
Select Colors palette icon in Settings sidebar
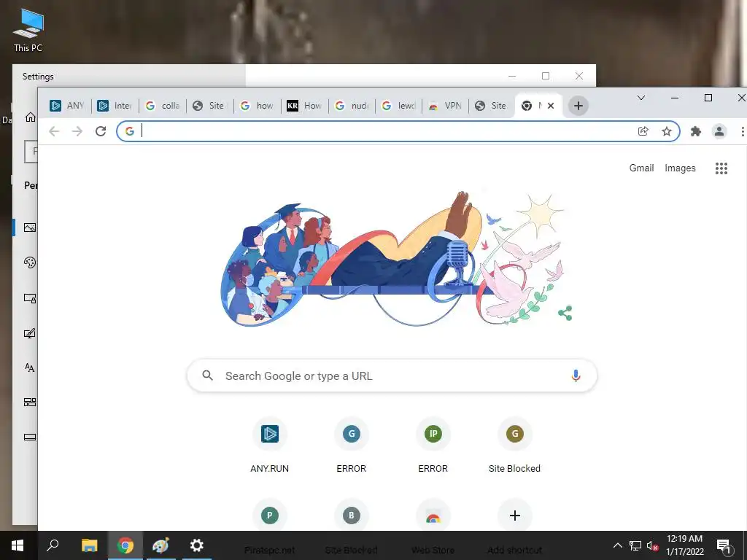pyautogui.click(x=29, y=262)
